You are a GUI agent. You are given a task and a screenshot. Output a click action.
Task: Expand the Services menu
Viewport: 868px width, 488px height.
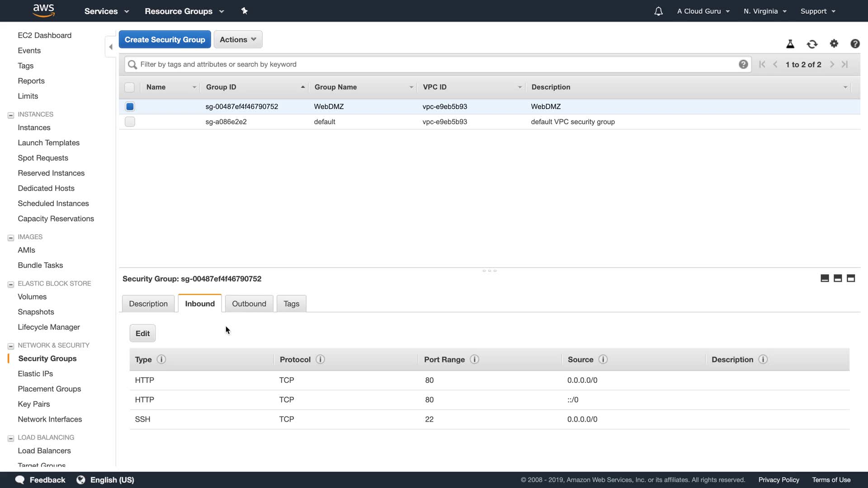(x=106, y=11)
